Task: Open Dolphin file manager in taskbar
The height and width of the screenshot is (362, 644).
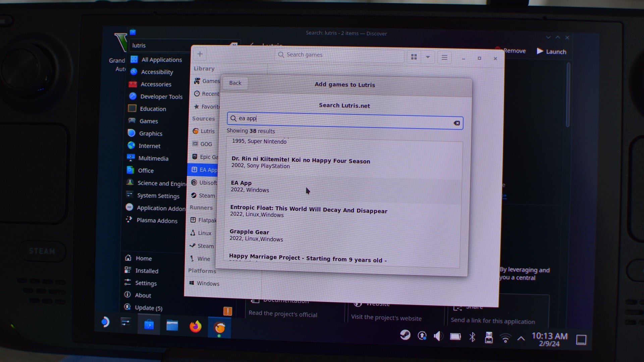Action: click(172, 325)
